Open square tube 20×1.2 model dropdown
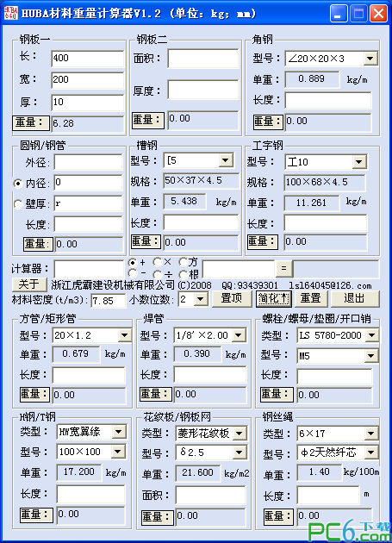The image size is (392, 543). 124,335
